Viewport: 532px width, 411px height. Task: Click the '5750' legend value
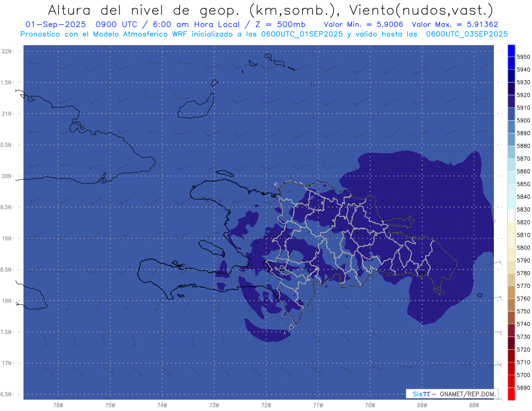tap(523, 311)
